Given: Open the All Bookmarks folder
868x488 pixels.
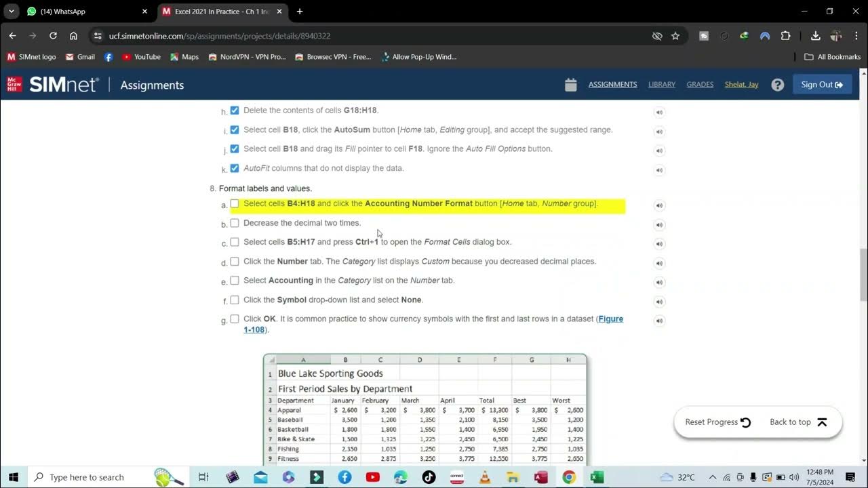Looking at the screenshot, I should point(832,57).
